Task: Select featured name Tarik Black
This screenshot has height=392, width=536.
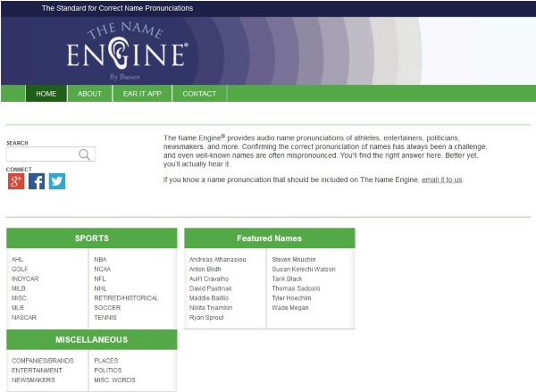Action: click(287, 279)
